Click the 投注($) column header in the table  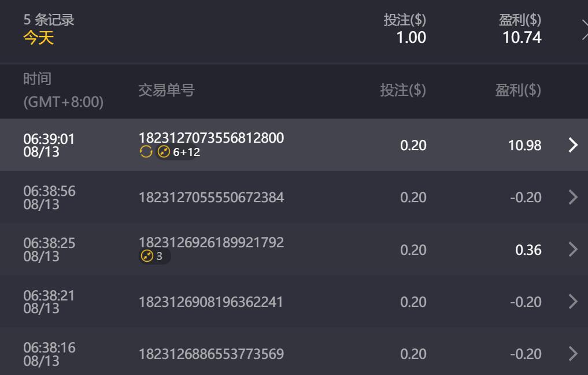[403, 90]
